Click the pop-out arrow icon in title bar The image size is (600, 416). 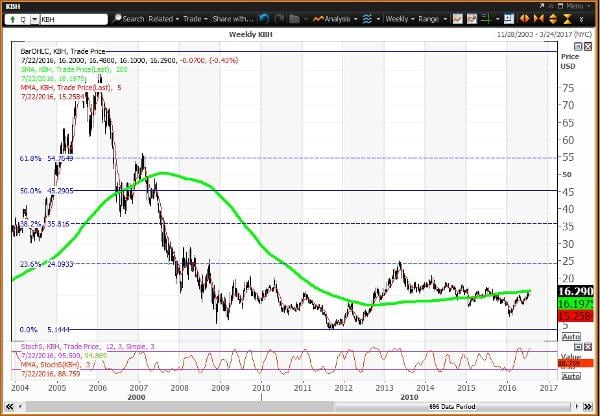point(542,6)
